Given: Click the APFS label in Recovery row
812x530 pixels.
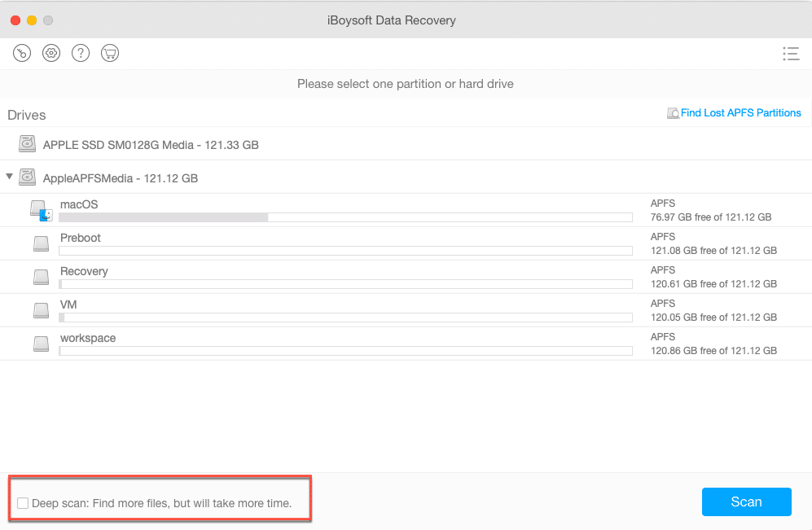Looking at the screenshot, I should tap(663, 270).
